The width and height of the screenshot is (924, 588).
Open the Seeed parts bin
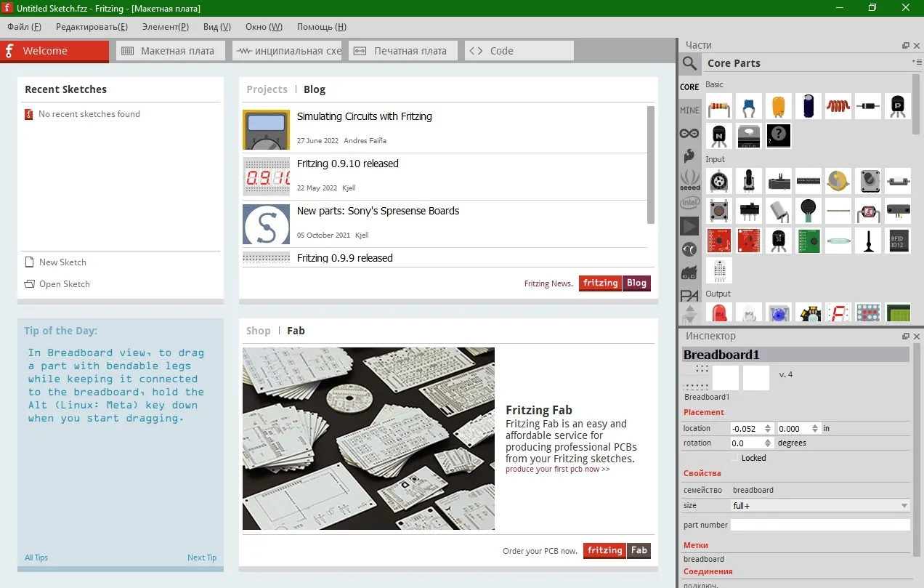689,180
